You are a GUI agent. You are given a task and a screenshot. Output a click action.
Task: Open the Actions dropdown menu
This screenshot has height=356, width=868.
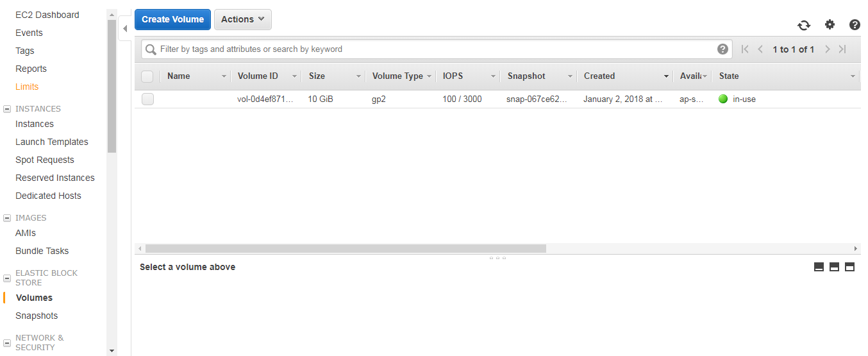(x=242, y=19)
